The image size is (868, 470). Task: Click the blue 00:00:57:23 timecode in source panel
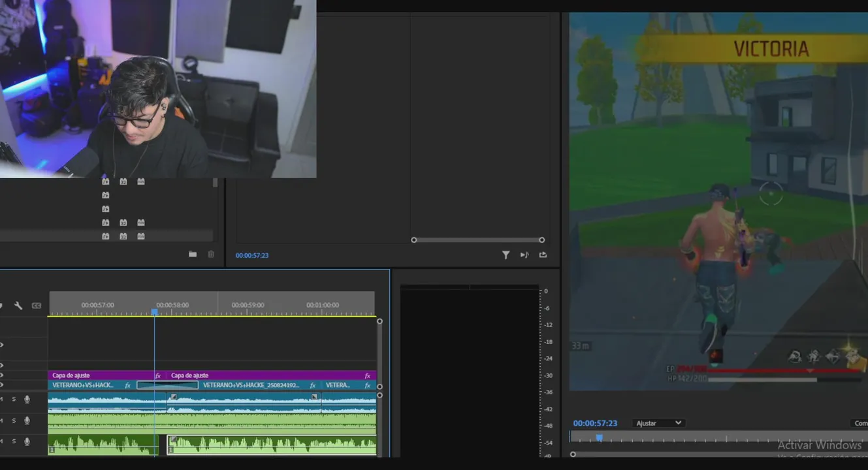[252, 255]
